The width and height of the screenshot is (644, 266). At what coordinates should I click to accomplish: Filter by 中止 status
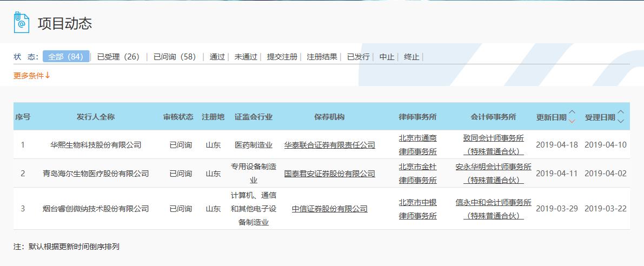point(387,57)
